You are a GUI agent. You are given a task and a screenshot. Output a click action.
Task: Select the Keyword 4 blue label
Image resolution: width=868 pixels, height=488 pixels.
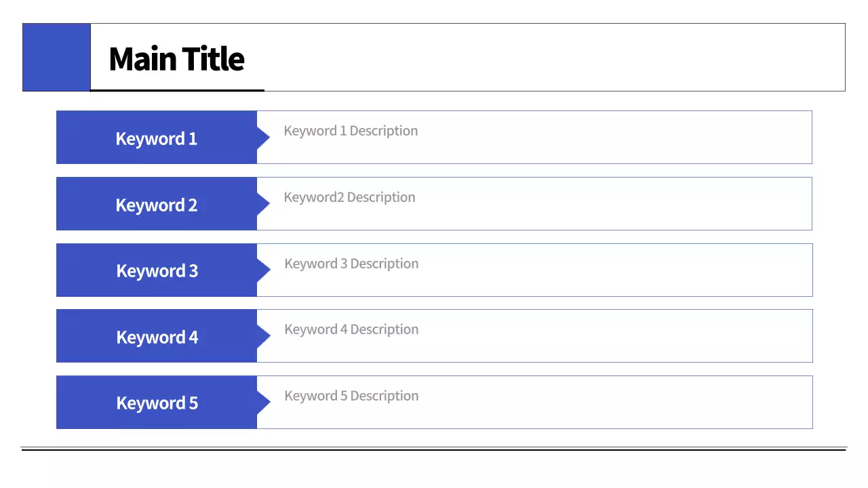point(157,337)
